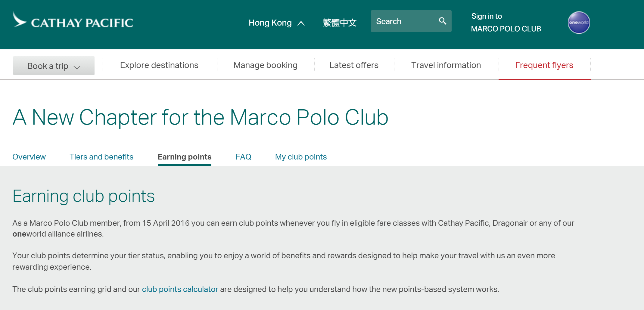Switch to the Overview tab
644x310 pixels.
(29, 157)
